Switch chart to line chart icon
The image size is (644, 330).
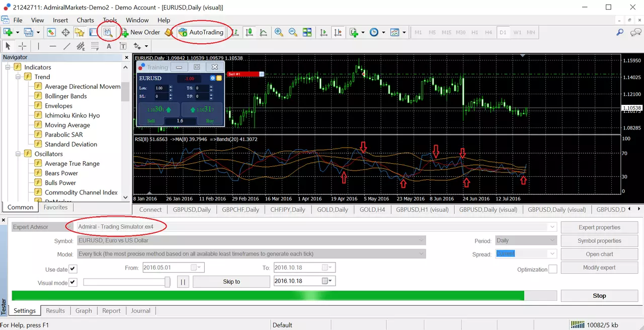(x=263, y=32)
